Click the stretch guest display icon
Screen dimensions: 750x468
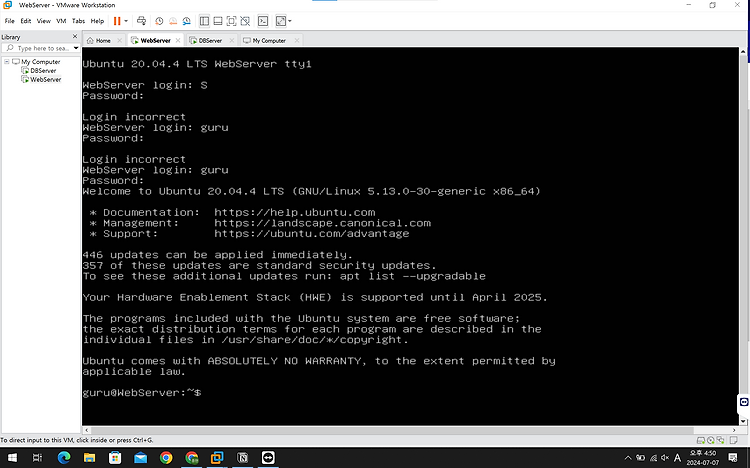tap(281, 21)
